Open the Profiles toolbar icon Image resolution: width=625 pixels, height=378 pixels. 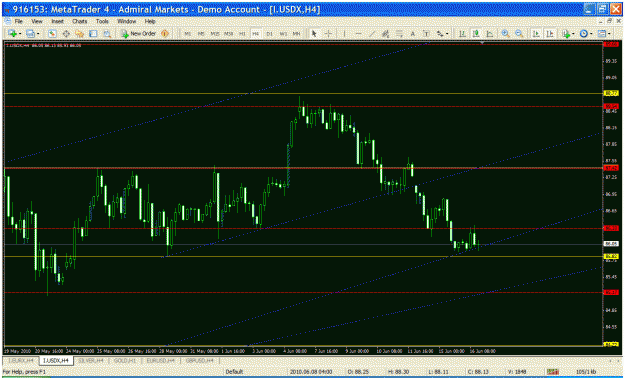[30, 34]
